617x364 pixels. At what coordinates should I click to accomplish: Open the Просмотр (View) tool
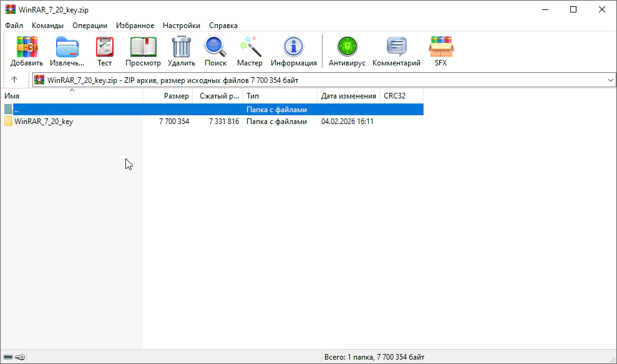(x=143, y=51)
